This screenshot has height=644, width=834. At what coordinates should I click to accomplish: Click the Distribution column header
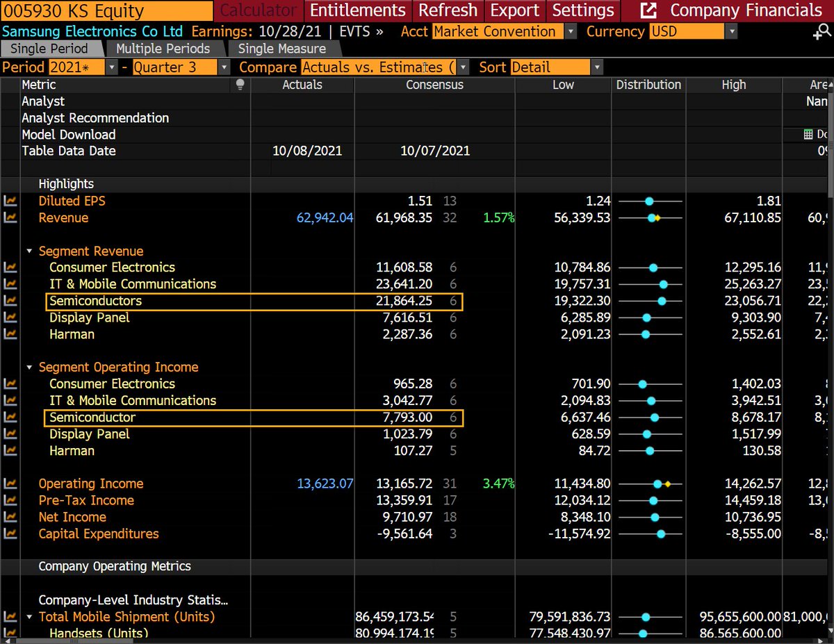point(648,85)
